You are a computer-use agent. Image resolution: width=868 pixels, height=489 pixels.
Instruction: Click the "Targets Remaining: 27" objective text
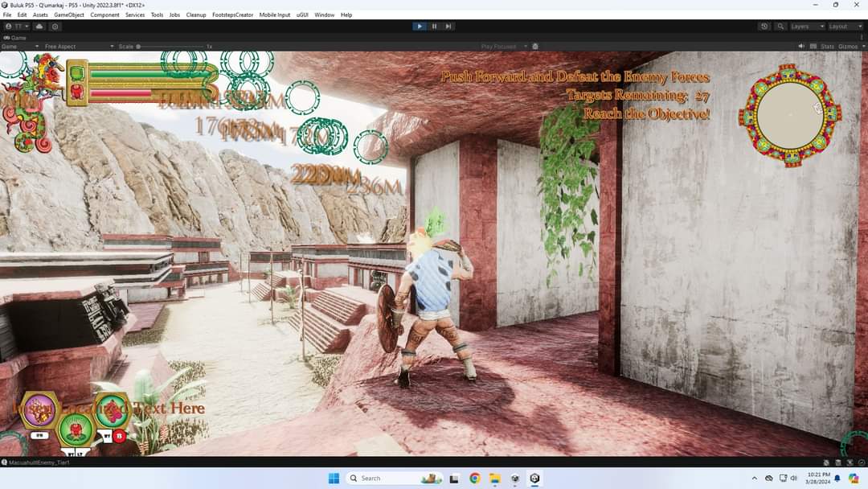(x=637, y=95)
